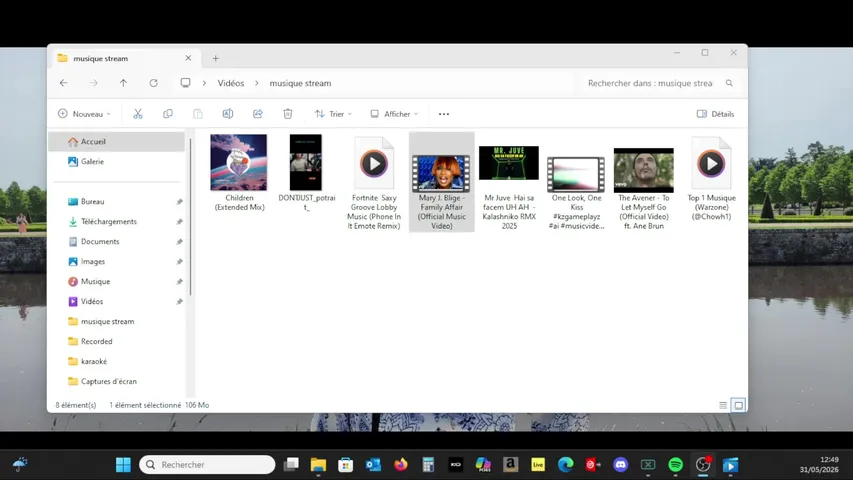
Task: Click musique stream in the address breadcrumb
Action: point(300,83)
